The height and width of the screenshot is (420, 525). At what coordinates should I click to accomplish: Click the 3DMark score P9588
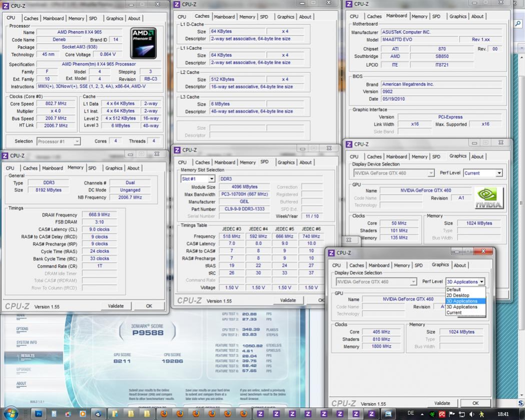(148, 332)
